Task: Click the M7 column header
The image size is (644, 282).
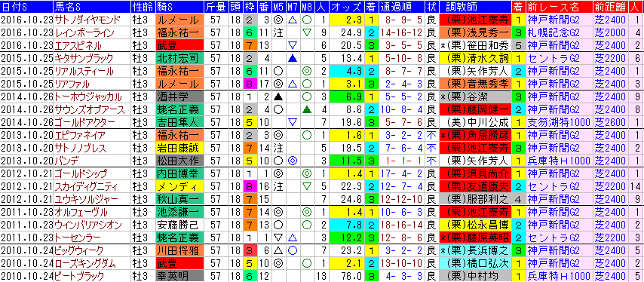Action: (293, 7)
